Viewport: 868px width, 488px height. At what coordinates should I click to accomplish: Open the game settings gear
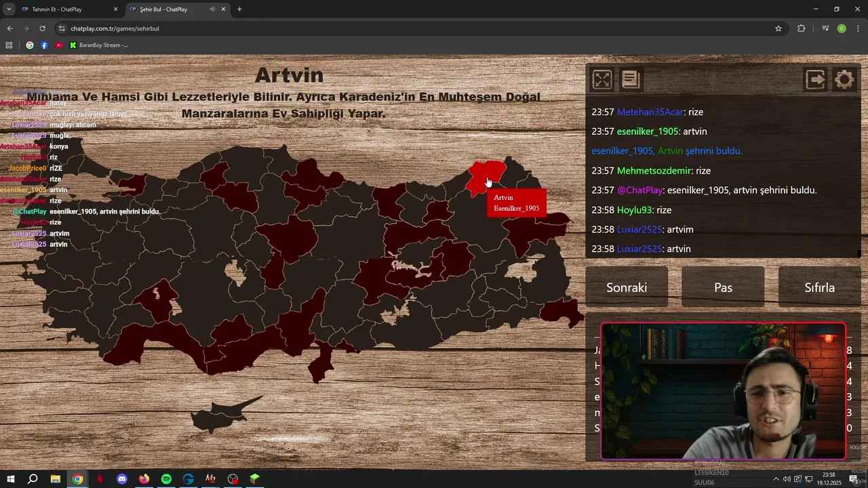pos(844,79)
